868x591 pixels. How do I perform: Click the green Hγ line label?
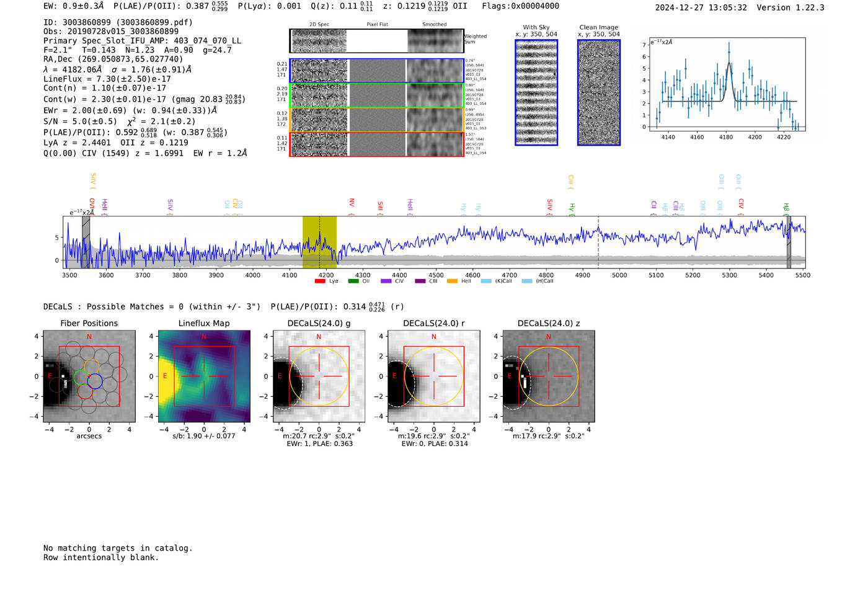coord(572,208)
